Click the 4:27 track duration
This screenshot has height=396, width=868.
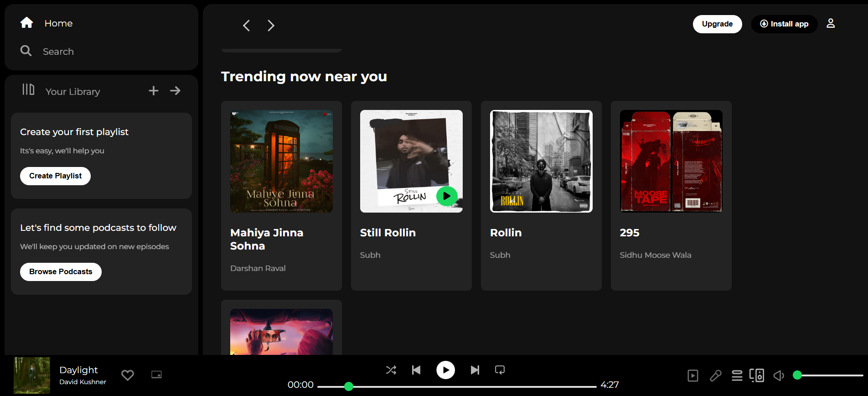click(610, 385)
